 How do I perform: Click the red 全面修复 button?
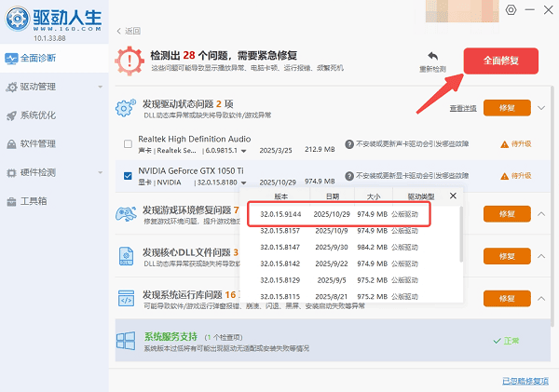tap(501, 61)
